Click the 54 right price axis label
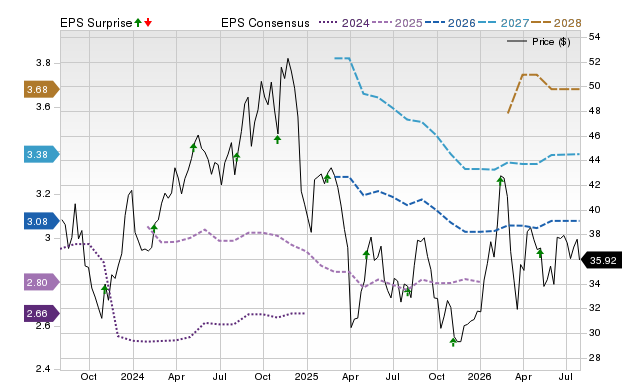The height and width of the screenshot is (382, 640). click(x=594, y=37)
